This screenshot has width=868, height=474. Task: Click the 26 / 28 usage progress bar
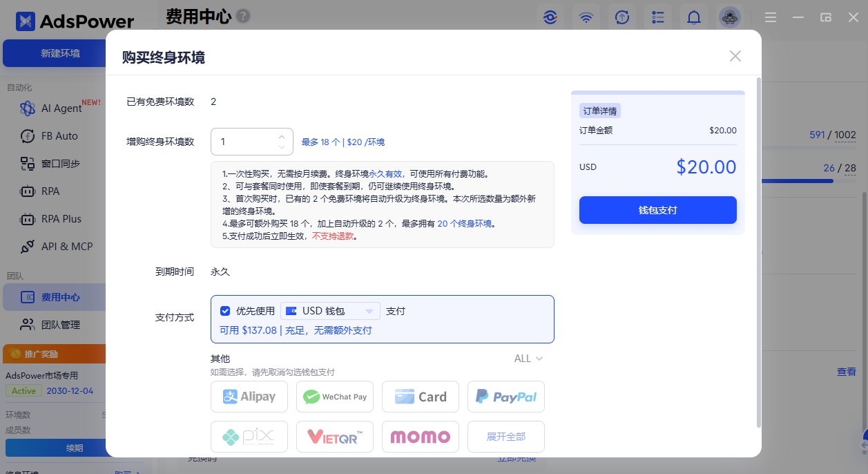[x=808, y=181]
